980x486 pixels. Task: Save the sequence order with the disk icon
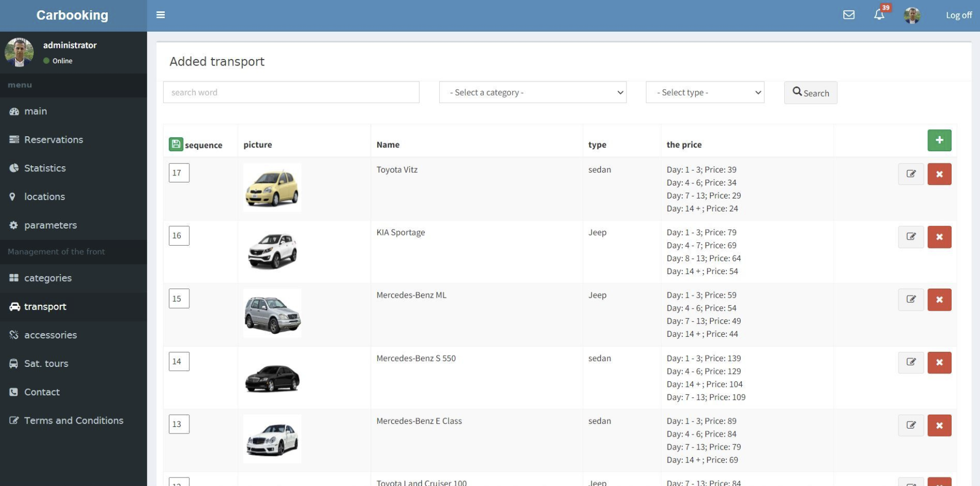pos(177,143)
